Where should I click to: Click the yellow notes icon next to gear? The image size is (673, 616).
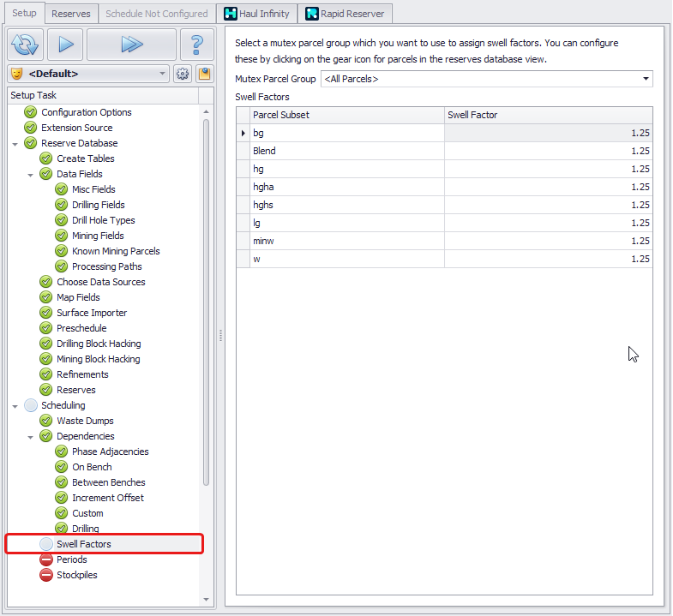pyautogui.click(x=204, y=74)
